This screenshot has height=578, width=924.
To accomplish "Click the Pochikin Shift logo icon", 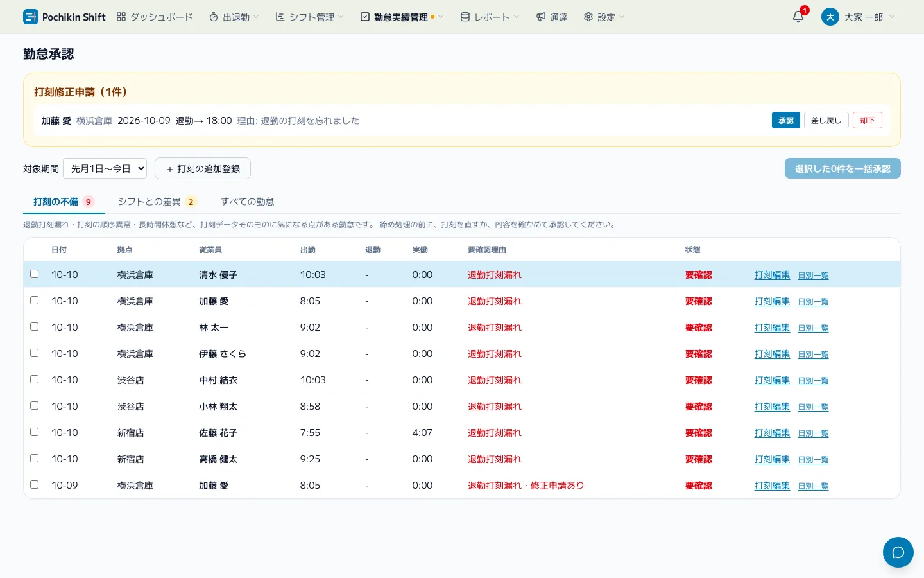I will 30,17.
